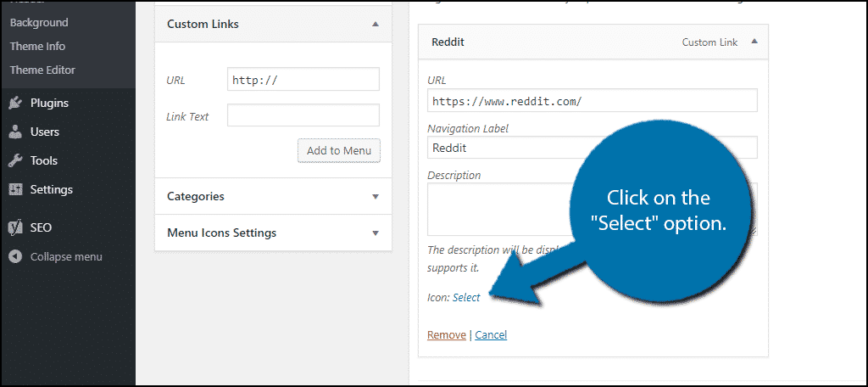Click the Settings sliders icon
This screenshot has width=868, height=387.
click(15, 190)
